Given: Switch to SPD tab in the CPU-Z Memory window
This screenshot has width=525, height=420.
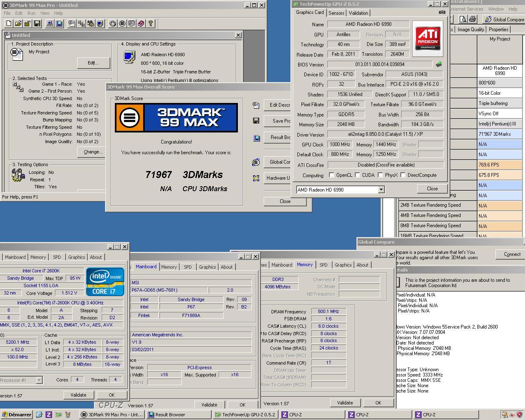Looking at the screenshot, I should pos(324,265).
